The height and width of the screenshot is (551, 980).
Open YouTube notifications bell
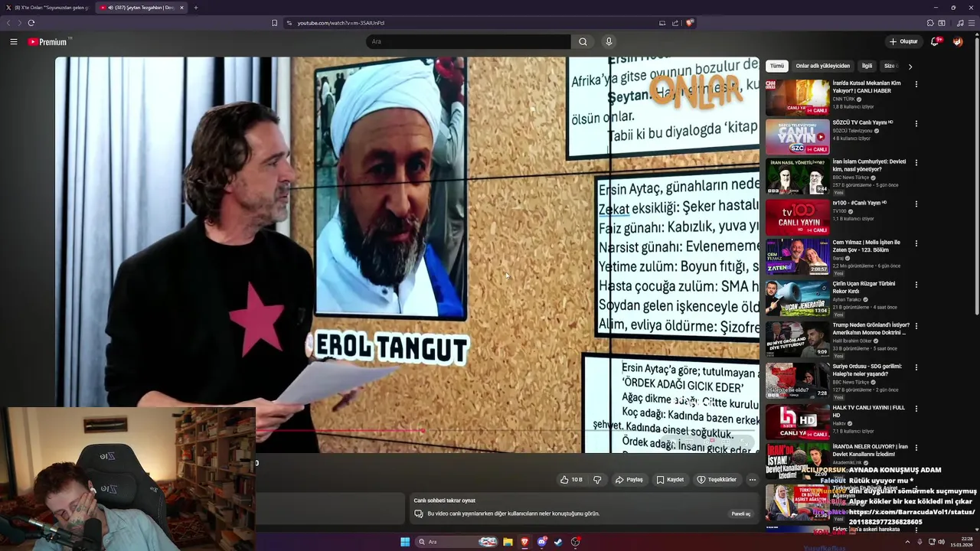pyautogui.click(x=935, y=41)
